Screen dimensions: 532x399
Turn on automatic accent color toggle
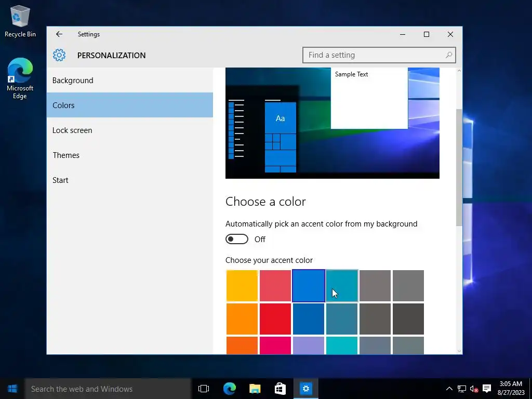237,239
